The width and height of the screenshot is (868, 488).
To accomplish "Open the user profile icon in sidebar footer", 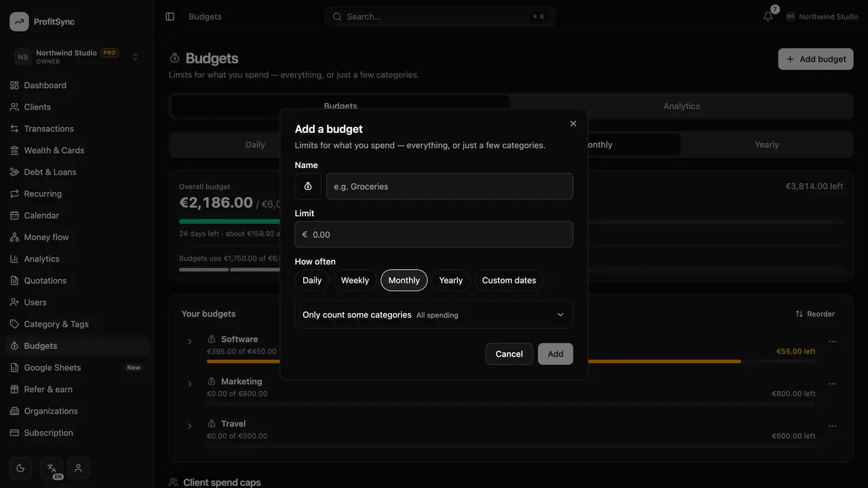I will 79,468.
